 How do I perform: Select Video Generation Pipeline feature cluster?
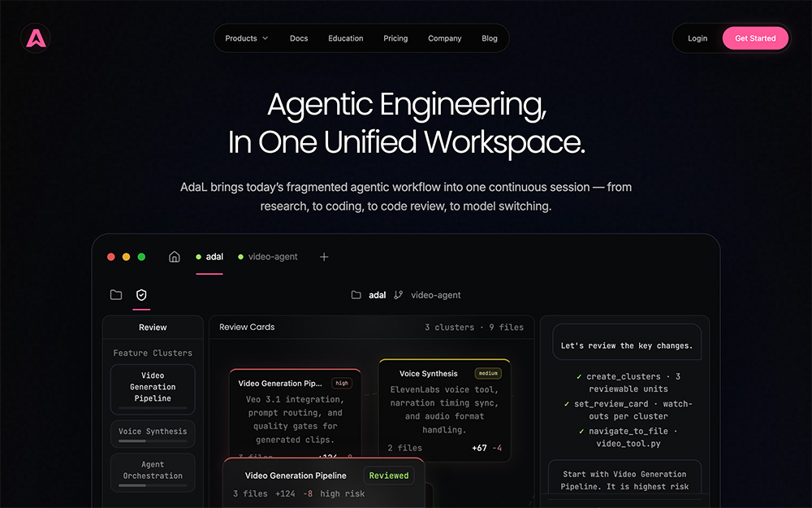click(153, 389)
